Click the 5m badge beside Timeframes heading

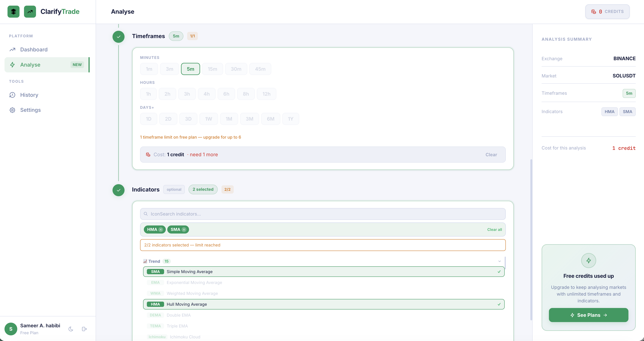pos(176,36)
